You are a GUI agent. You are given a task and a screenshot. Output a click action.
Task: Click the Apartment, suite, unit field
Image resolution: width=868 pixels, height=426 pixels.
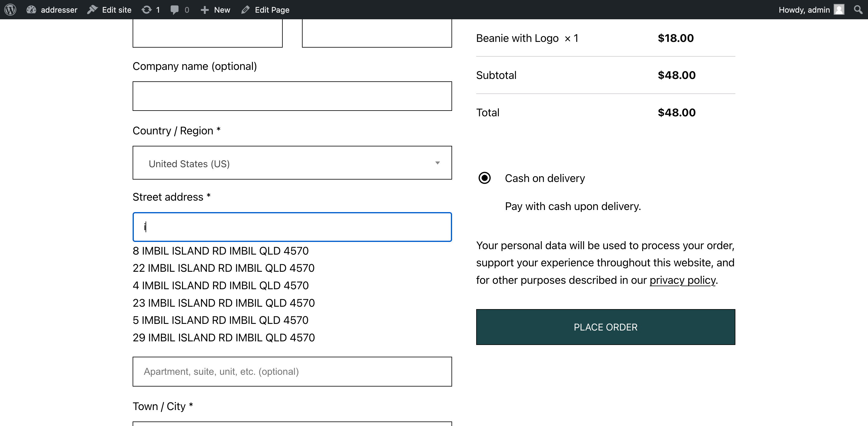tap(292, 371)
